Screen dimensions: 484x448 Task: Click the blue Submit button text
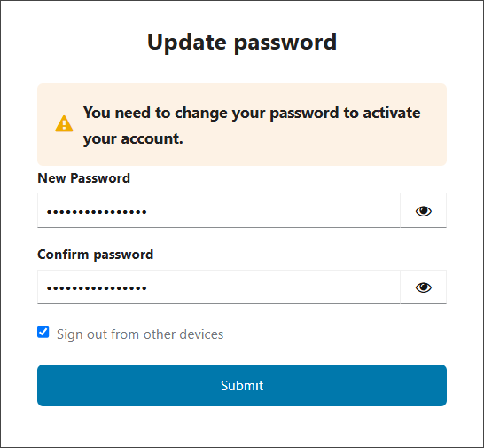point(242,386)
